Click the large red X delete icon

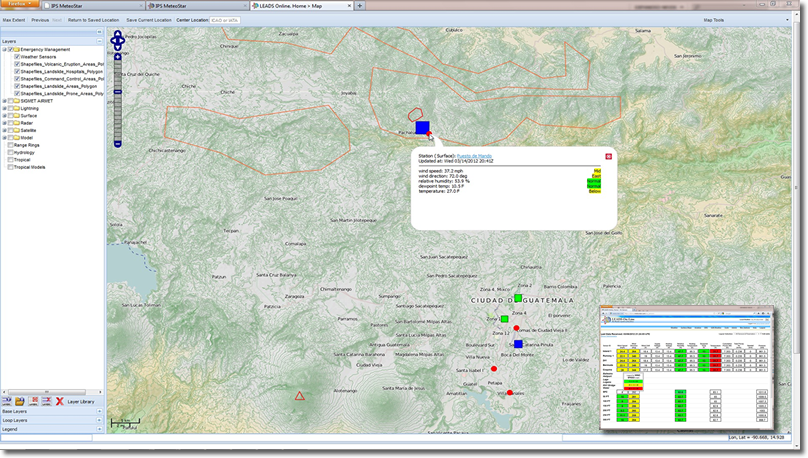tap(60, 401)
